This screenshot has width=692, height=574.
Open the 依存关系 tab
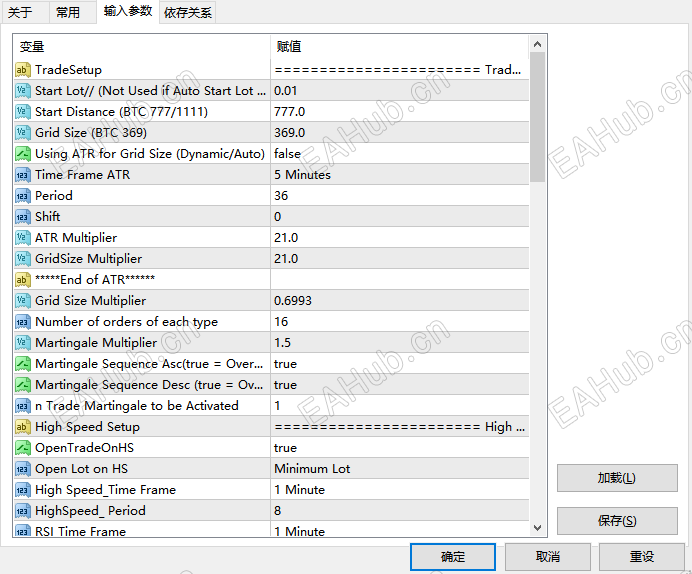[188, 12]
